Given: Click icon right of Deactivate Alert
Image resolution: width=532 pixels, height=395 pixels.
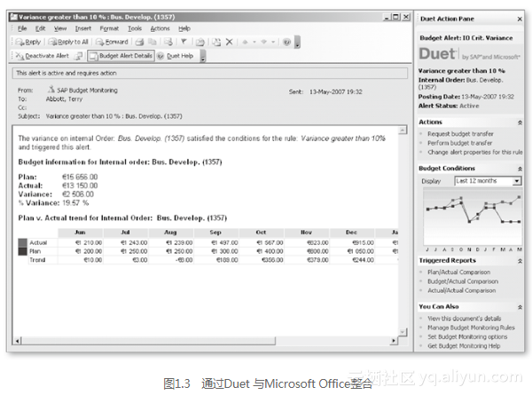Looking at the screenshot, I should (x=78, y=56).
